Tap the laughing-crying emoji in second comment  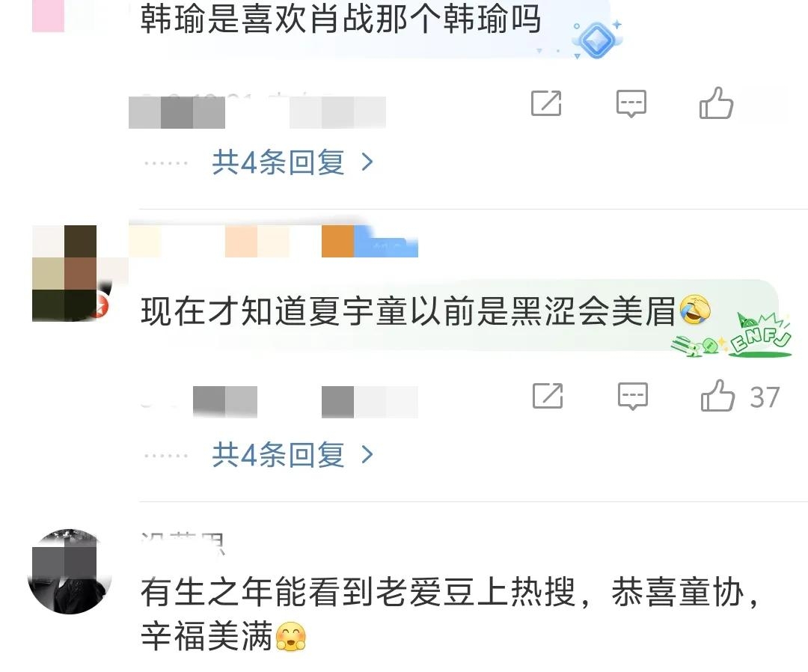pos(695,310)
